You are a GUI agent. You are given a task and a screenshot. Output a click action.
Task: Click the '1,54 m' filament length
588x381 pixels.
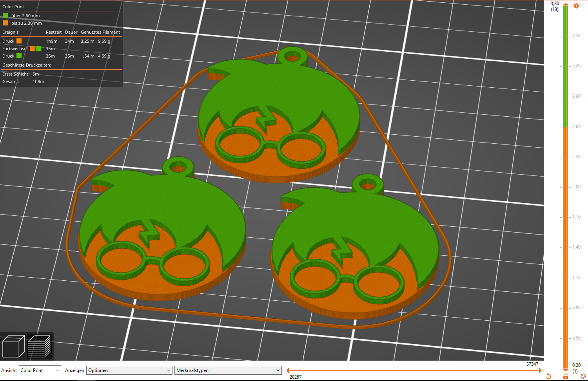(87, 56)
